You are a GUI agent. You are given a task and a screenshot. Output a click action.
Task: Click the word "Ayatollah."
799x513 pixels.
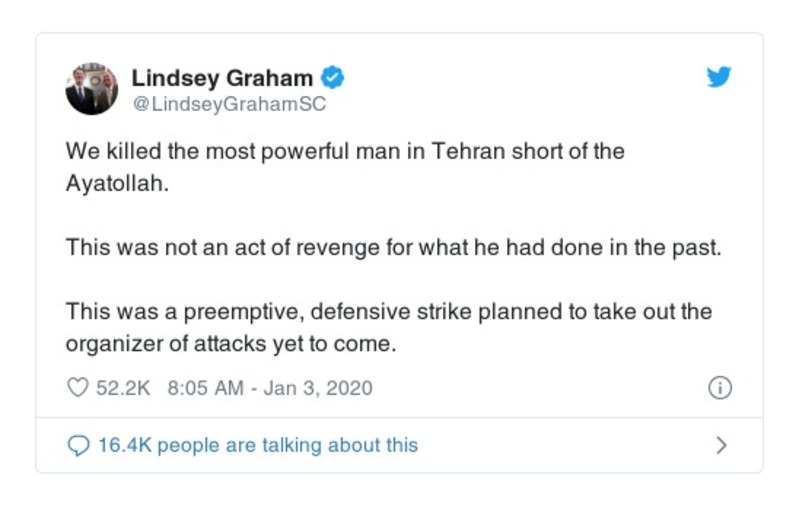[113, 183]
